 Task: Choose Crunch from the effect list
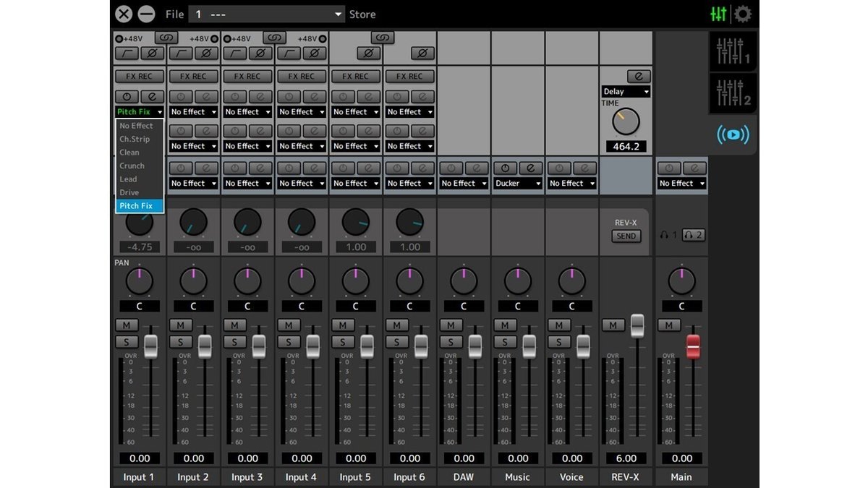(x=140, y=166)
